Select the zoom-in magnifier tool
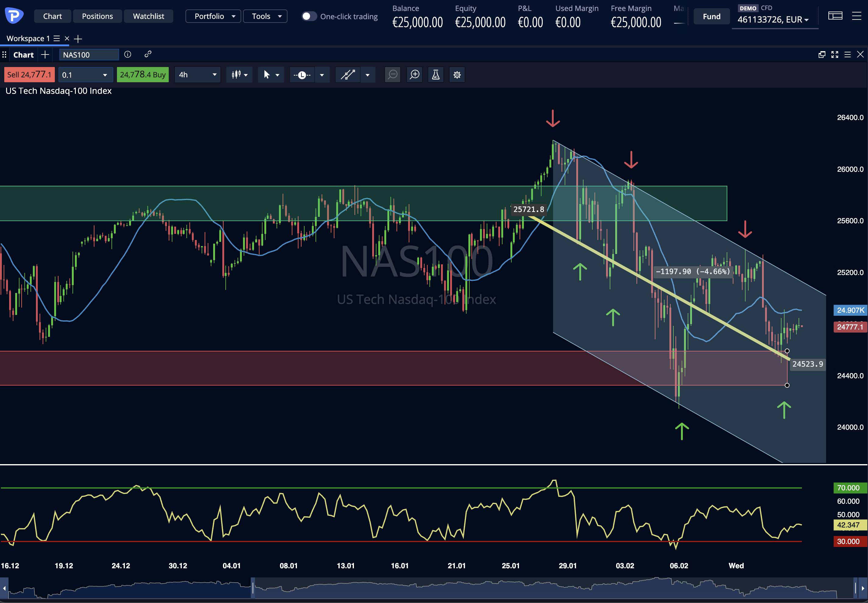868x603 pixels. tap(414, 74)
